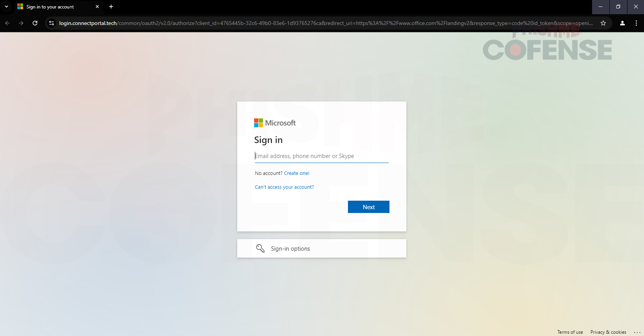
Task: Minimize the browser window
Action: click(x=601, y=7)
